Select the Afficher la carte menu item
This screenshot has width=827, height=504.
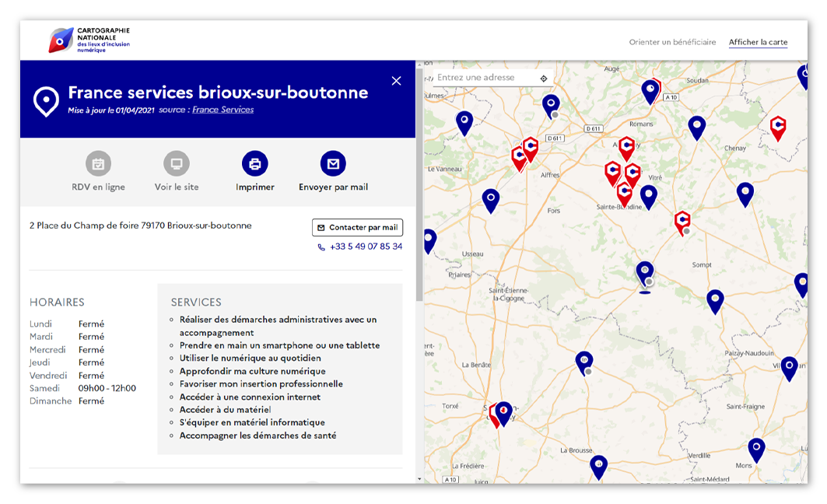758,42
